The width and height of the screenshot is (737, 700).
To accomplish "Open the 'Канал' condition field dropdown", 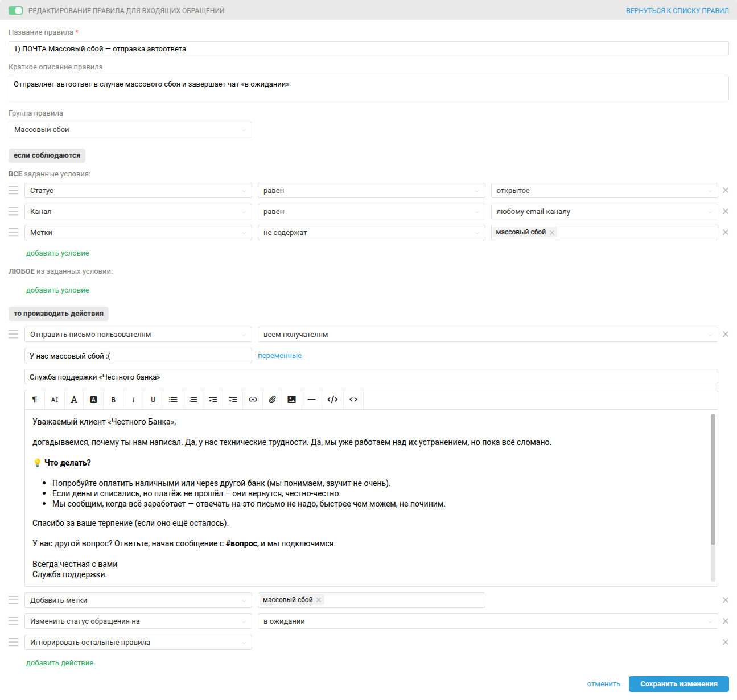I will pyautogui.click(x=138, y=212).
